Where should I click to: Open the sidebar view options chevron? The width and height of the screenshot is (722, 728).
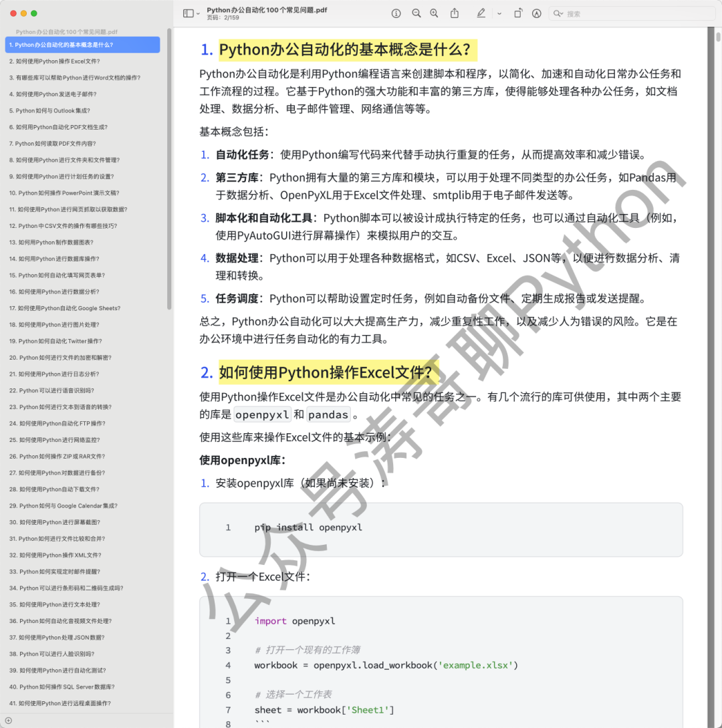[199, 14]
